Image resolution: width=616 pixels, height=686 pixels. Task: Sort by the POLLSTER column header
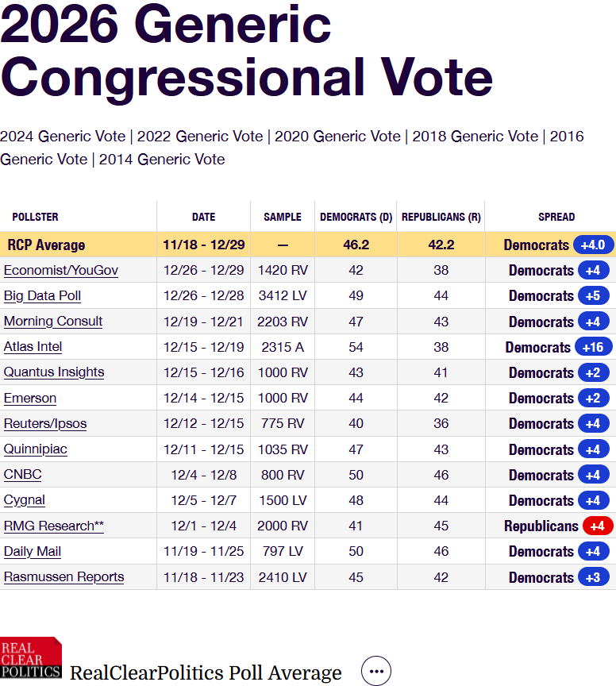coord(33,217)
